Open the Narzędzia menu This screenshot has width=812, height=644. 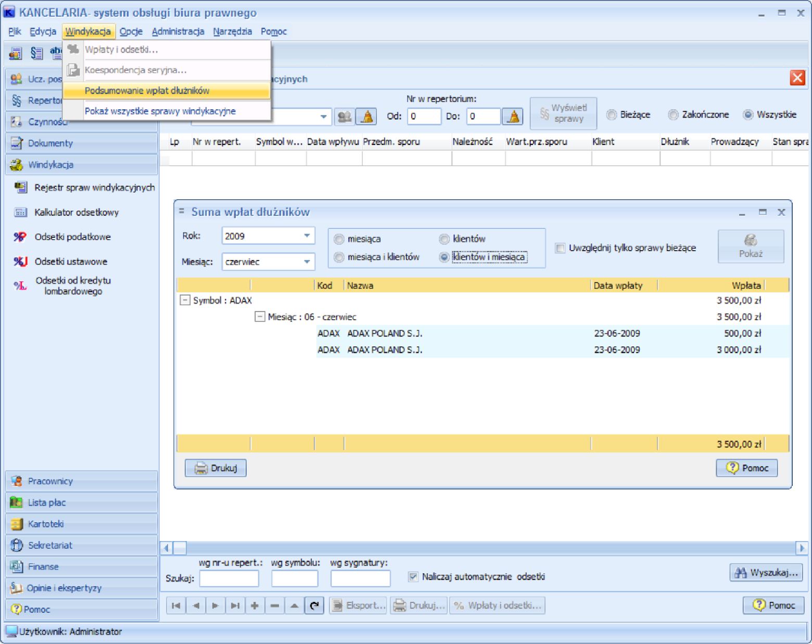233,31
